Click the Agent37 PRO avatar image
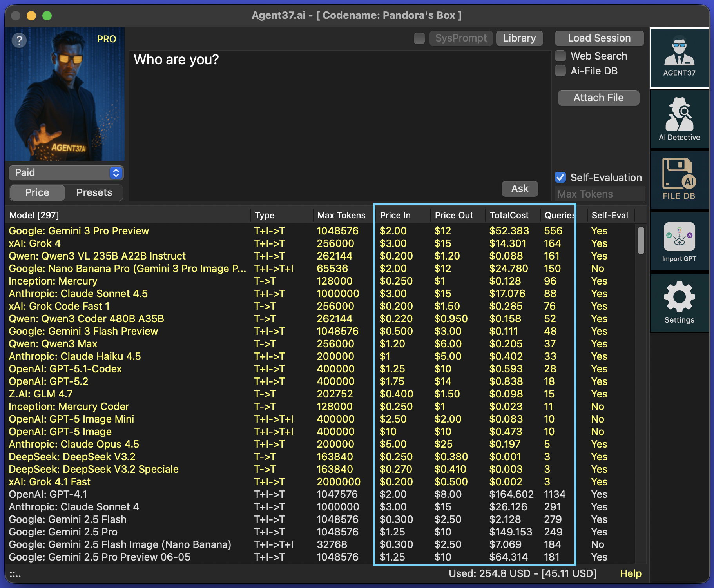The image size is (714, 588). 65,98
